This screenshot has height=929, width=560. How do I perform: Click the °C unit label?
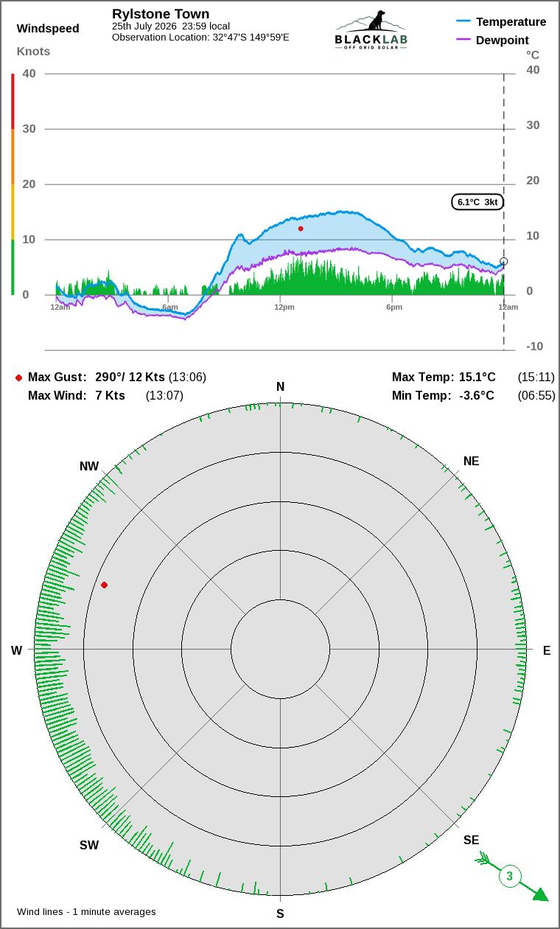533,55
